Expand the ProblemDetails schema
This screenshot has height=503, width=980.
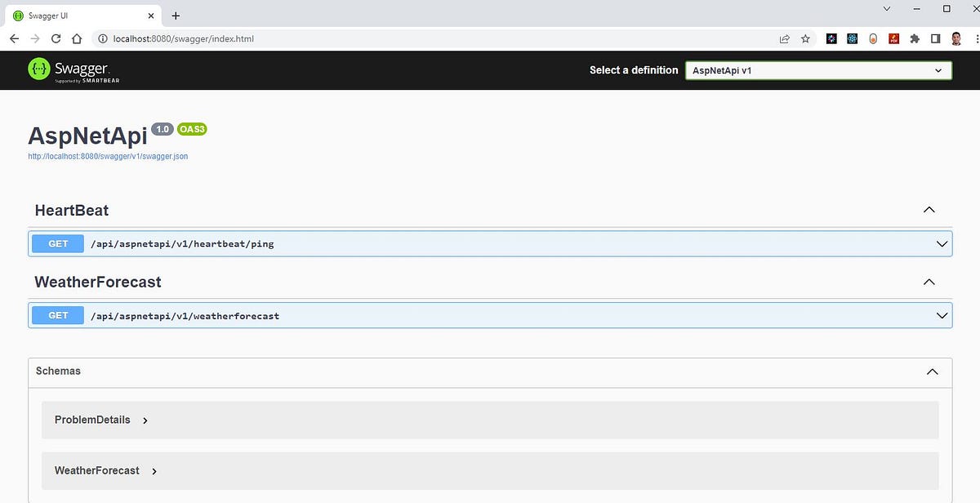click(x=92, y=420)
